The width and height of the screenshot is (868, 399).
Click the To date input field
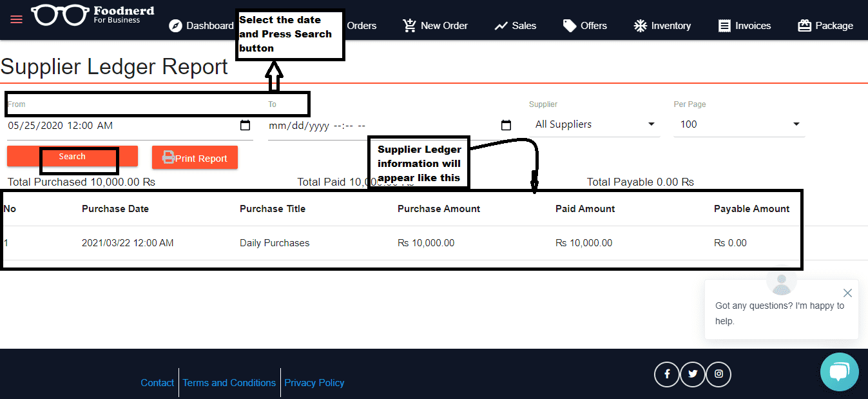[x=380, y=126]
